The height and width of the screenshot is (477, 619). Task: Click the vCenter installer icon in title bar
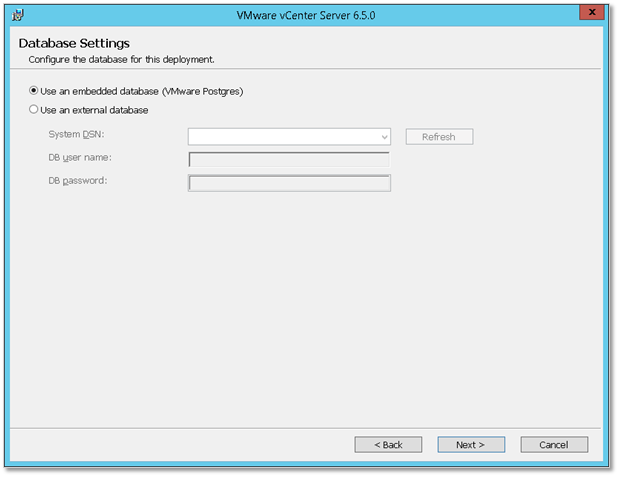(18, 15)
